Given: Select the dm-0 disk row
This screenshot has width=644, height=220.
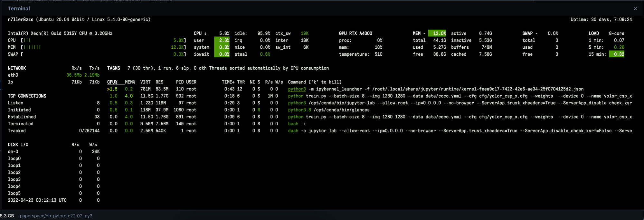Looking at the screenshot, I should click(x=13, y=152).
